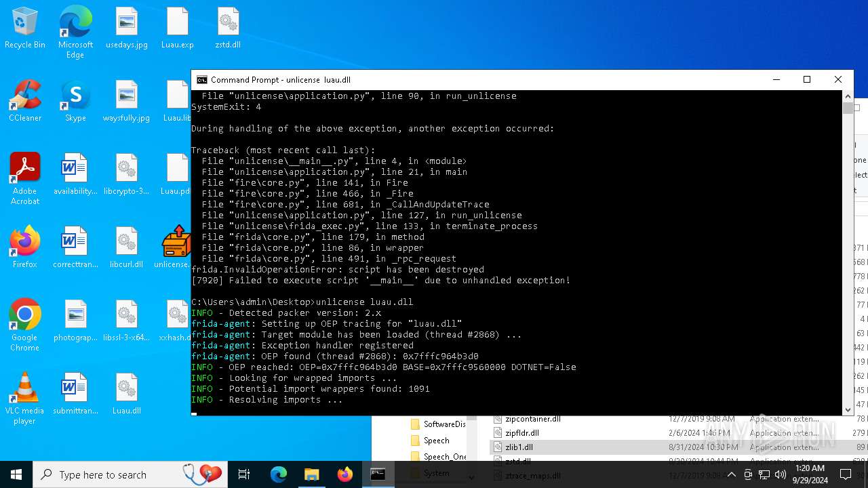Launch Adobe Acrobat shortcut
Screen dimensions: 868x488
coord(25,178)
